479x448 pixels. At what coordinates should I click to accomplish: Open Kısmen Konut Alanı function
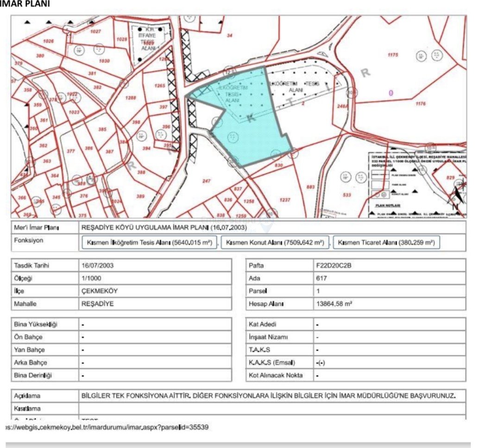tap(275, 243)
